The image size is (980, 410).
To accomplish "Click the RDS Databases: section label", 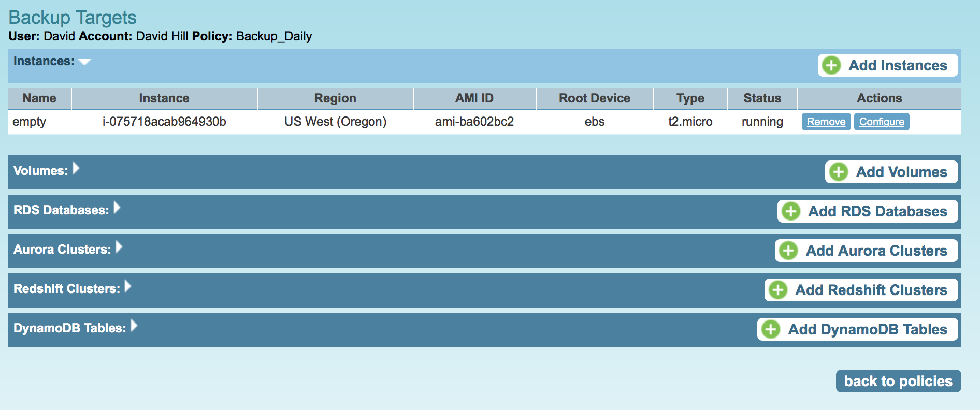I will click(61, 210).
